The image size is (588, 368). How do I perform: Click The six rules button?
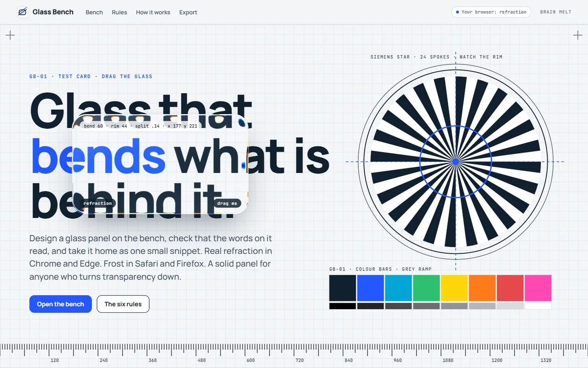pyautogui.click(x=123, y=304)
